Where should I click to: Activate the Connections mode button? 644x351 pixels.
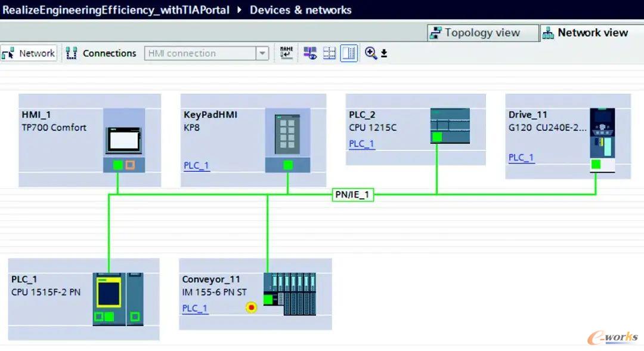101,53
